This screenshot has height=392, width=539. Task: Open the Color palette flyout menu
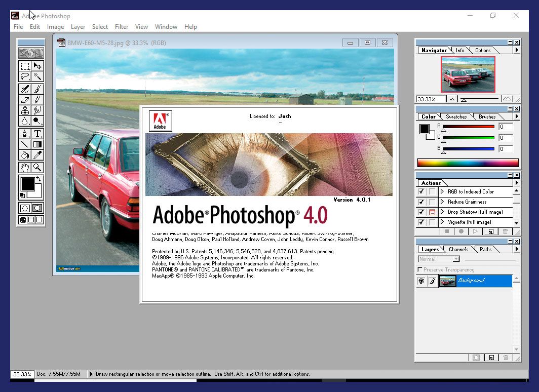click(516, 116)
